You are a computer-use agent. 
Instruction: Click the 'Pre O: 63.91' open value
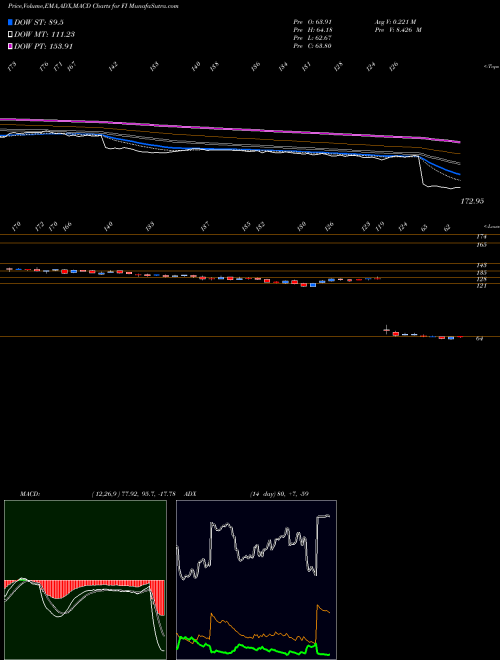pos(313,22)
